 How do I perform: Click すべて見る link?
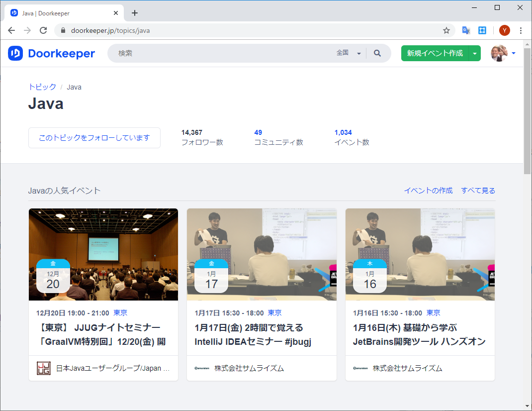point(478,191)
